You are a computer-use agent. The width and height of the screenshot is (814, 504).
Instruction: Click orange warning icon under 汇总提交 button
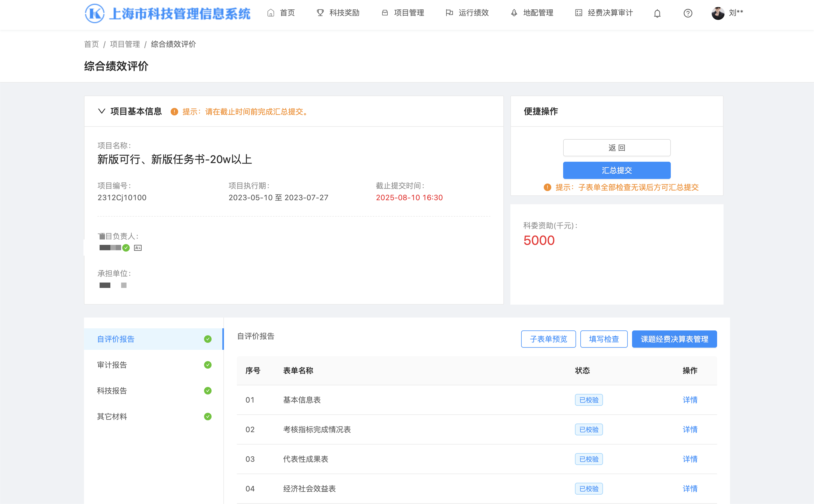547,187
